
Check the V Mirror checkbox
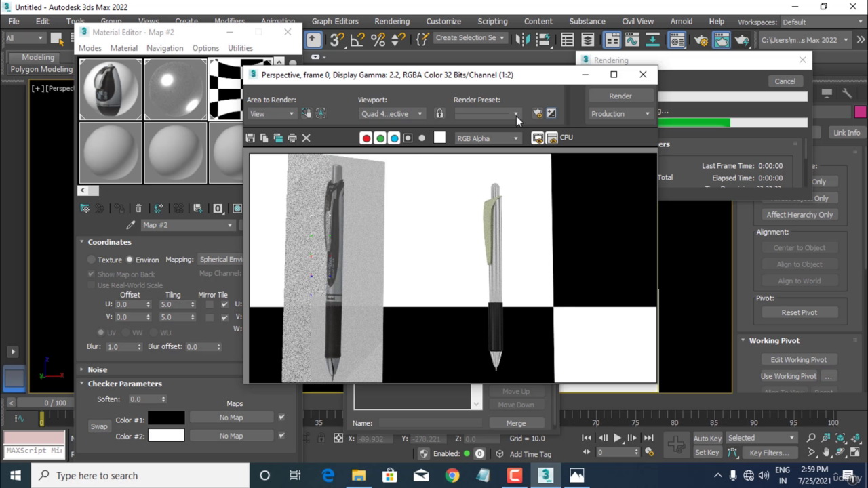[209, 317]
